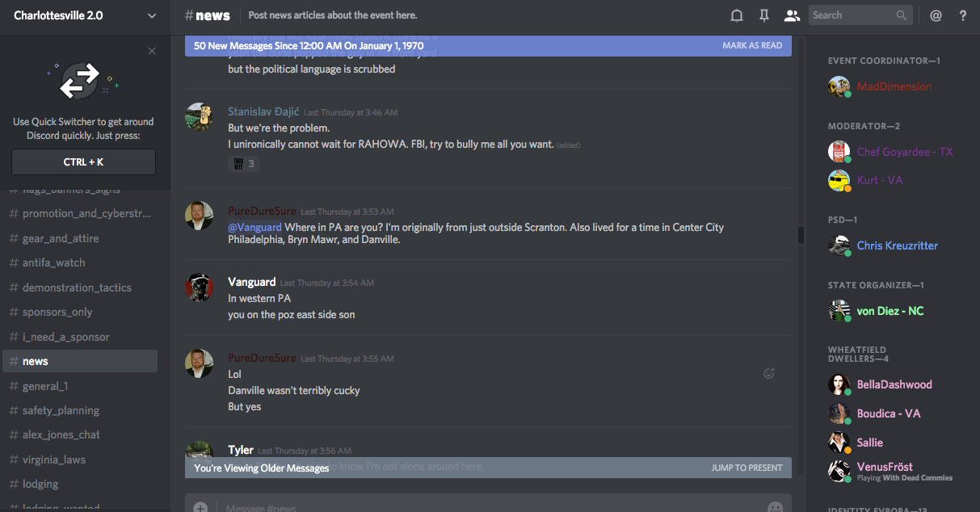Image resolution: width=980 pixels, height=512 pixels.
Task: Switch to the safety_planning channel
Action: 61,410
